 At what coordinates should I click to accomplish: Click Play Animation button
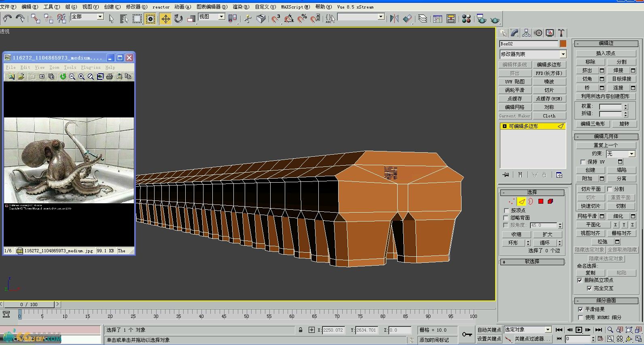coord(578,330)
